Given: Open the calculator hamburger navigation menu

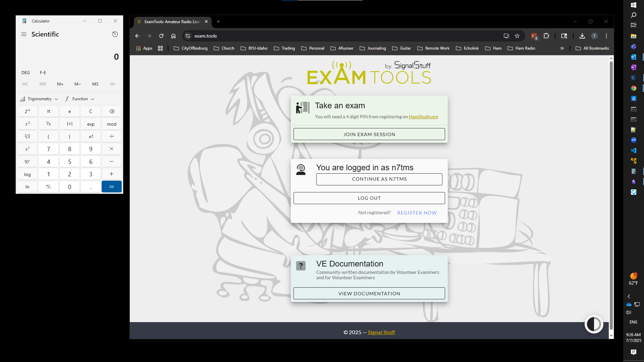Looking at the screenshot, I should (24, 34).
